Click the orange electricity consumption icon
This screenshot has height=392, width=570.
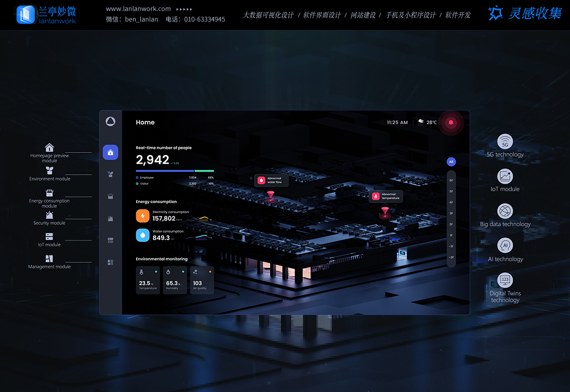[x=142, y=216]
